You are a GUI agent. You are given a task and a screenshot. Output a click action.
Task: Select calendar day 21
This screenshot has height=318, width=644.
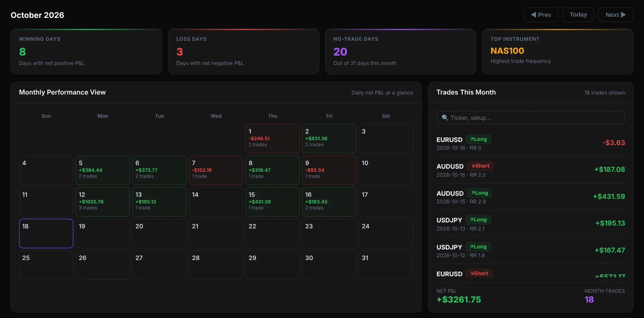click(216, 233)
